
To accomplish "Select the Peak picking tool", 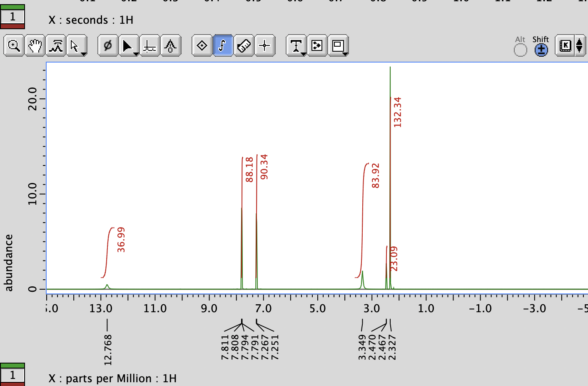I will [171, 46].
